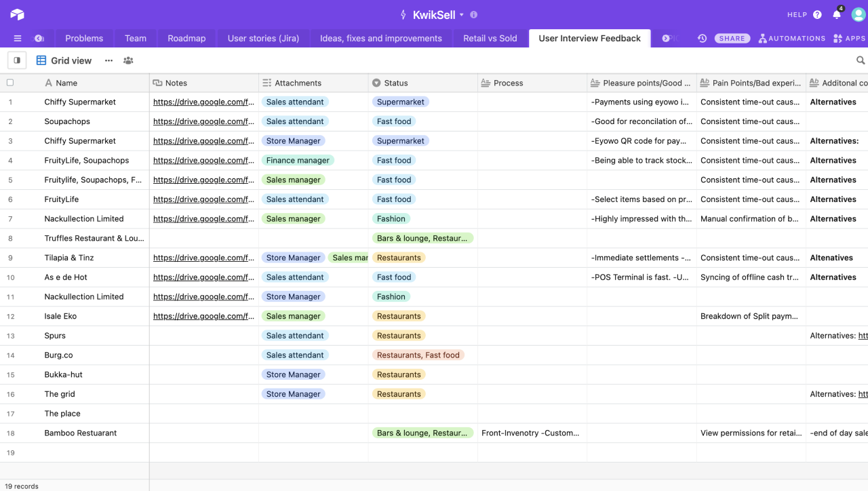Click the search icon in the view toolbar
Viewport: 868px width, 491px height.
(x=860, y=60)
